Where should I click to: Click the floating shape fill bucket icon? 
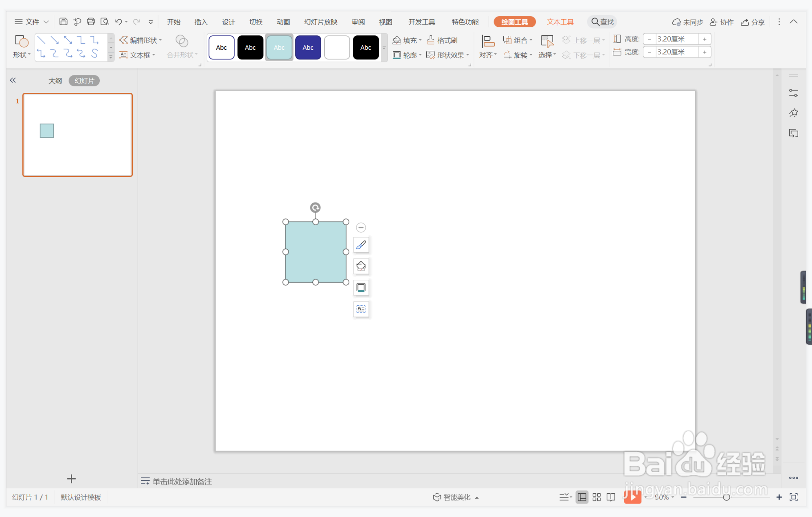(361, 266)
